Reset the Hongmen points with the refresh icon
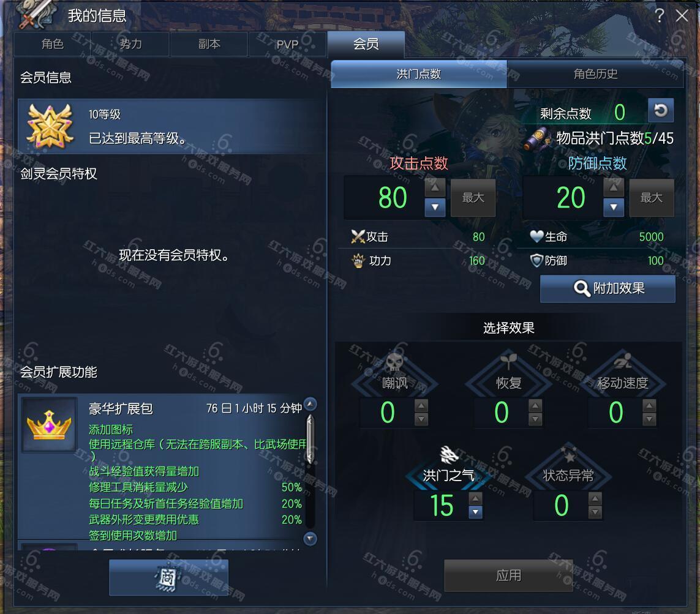The image size is (700, 614). point(661,110)
